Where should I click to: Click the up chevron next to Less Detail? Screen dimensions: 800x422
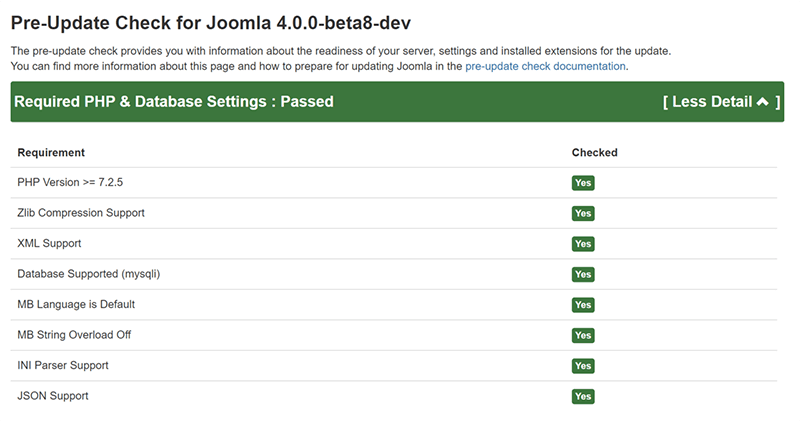click(763, 102)
